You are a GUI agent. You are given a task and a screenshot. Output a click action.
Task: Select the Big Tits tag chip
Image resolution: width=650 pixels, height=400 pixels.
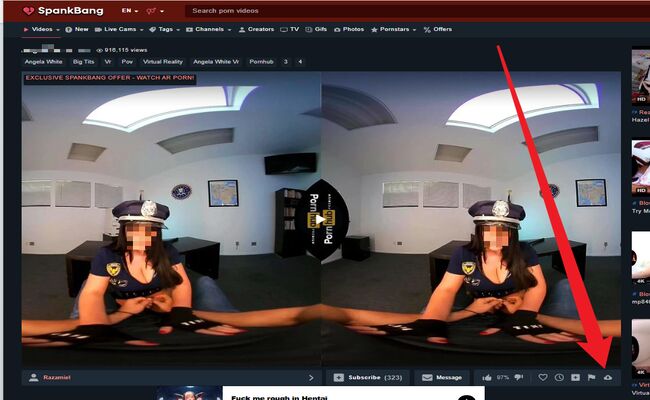[x=84, y=62]
